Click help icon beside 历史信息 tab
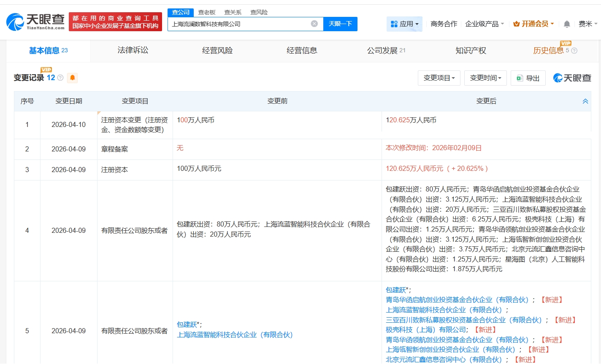 pyautogui.click(x=574, y=51)
